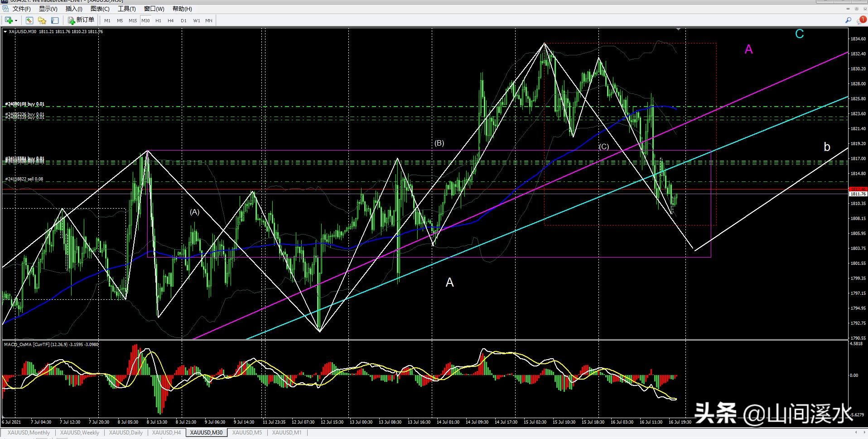
Task: Expand the new chart dropdown arrow
Action: pyautogui.click(x=16, y=20)
